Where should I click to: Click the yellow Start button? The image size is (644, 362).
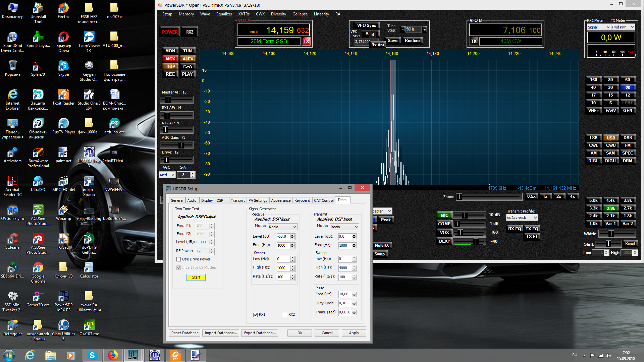(x=196, y=277)
